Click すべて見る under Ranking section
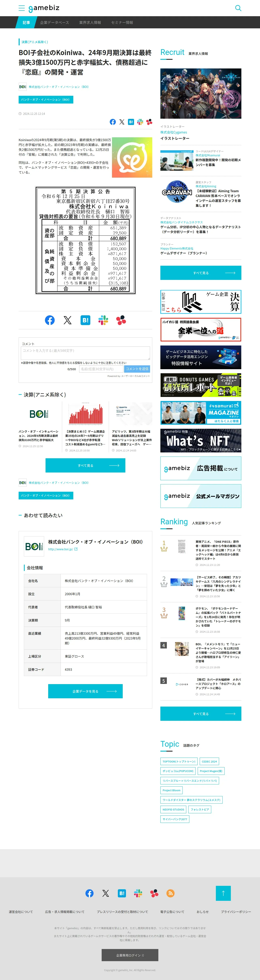This screenshot has height=980, width=260. pos(201,714)
